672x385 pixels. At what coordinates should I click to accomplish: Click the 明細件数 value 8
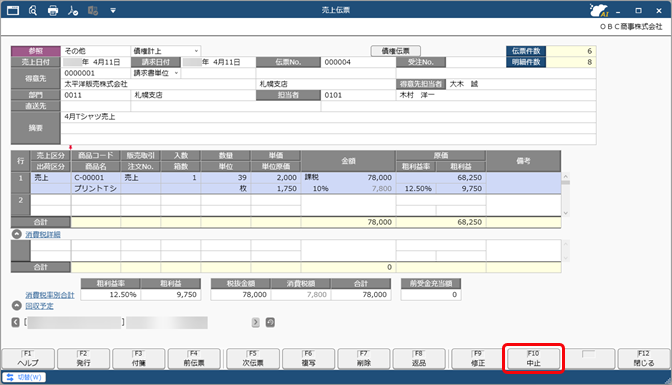[571, 62]
